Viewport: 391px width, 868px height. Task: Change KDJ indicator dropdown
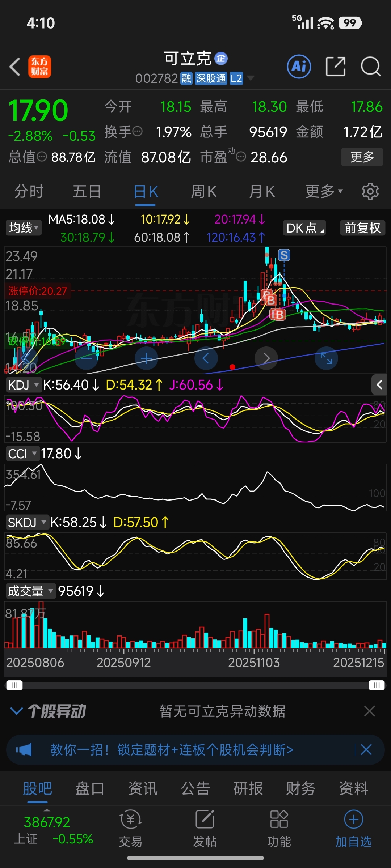(x=24, y=385)
